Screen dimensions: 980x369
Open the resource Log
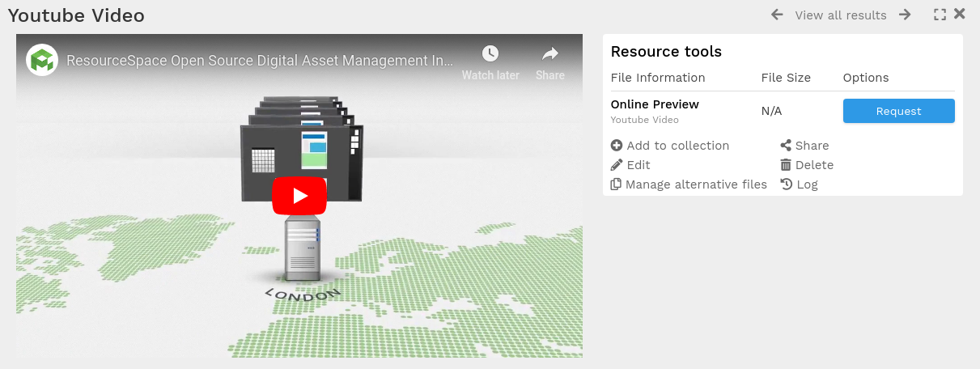(800, 184)
